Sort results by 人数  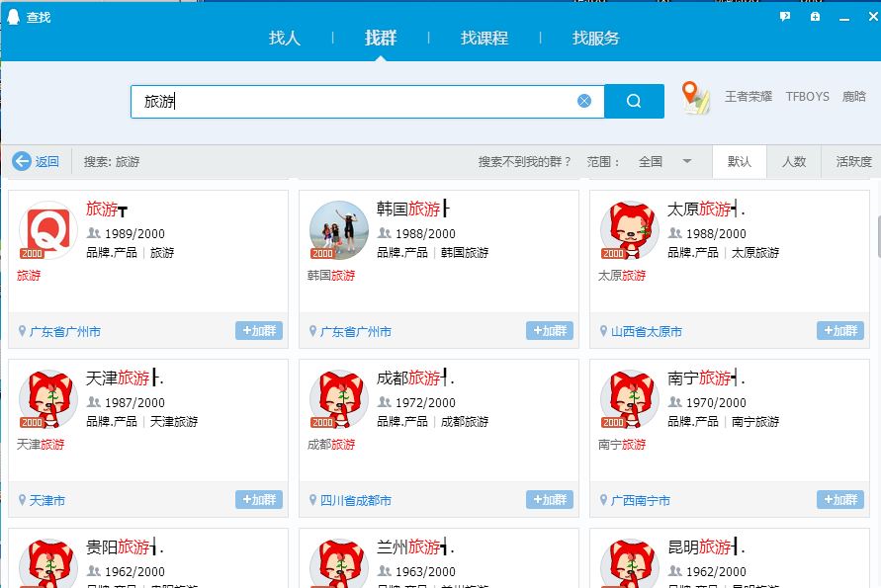794,162
